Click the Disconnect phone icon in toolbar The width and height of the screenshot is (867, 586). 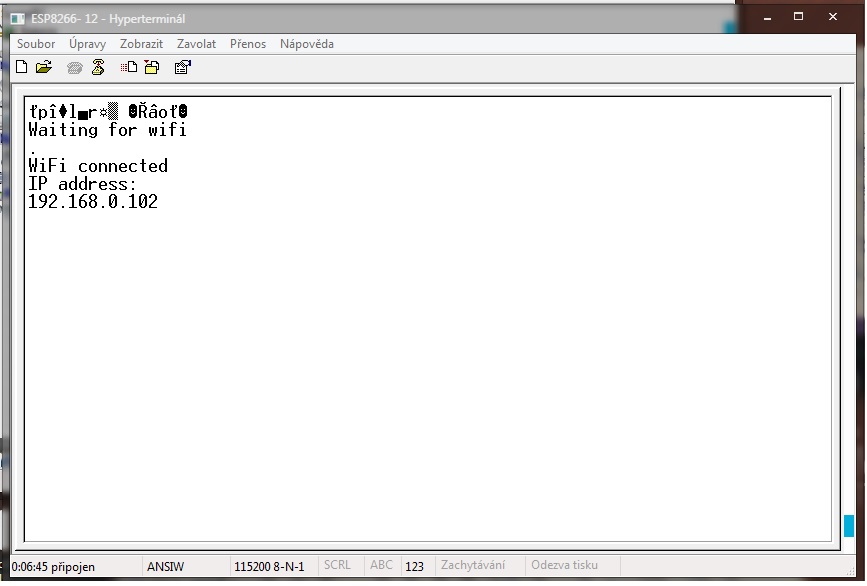(x=98, y=68)
